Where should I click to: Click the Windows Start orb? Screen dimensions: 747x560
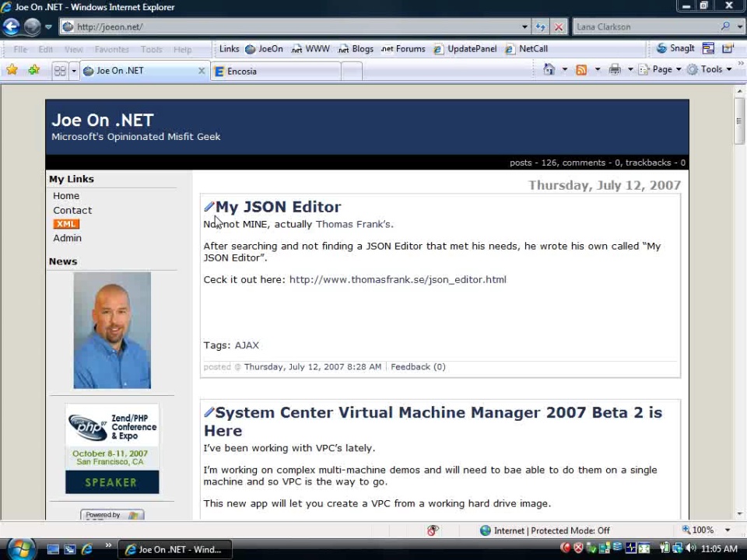(20, 549)
